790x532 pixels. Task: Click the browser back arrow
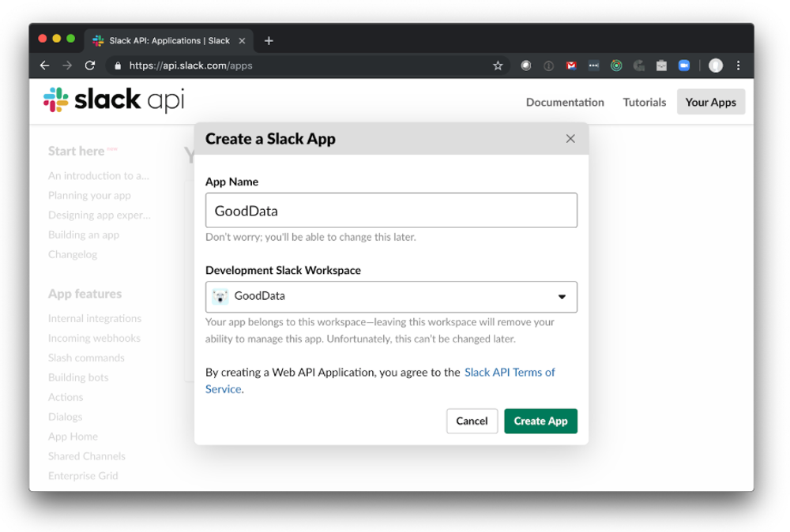pyautogui.click(x=44, y=66)
